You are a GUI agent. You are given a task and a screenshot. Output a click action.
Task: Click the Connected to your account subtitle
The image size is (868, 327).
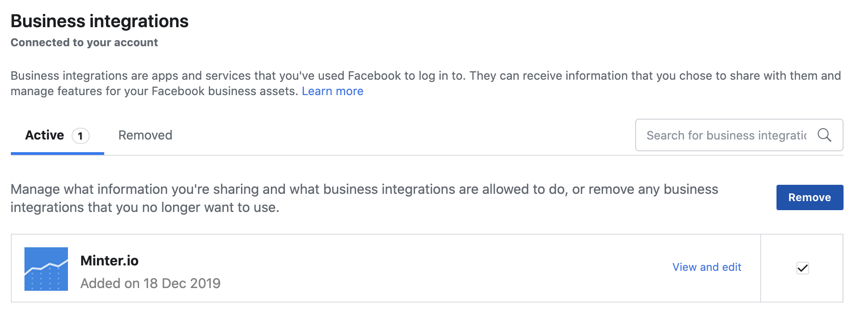(x=84, y=43)
